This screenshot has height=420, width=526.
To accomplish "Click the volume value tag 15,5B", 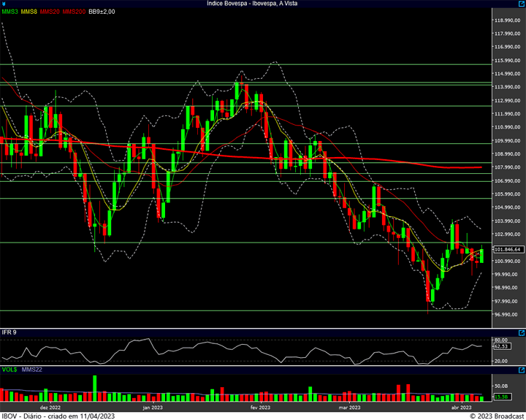I will coord(502,397).
